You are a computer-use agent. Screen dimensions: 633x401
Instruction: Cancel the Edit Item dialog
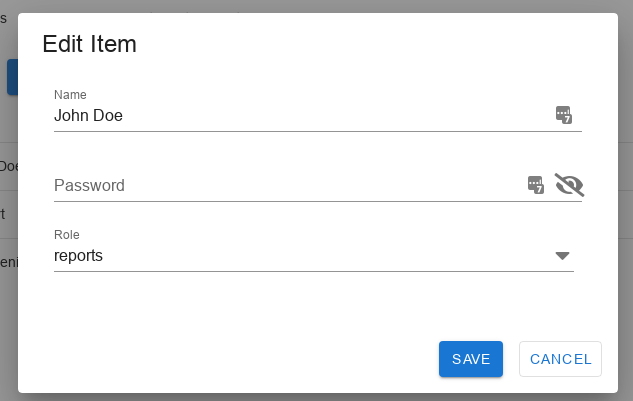click(560, 359)
